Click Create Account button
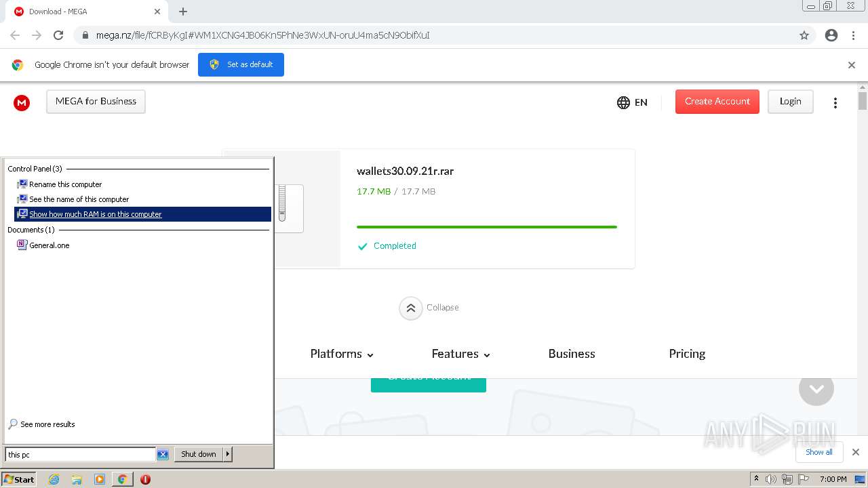The width and height of the screenshot is (868, 488). (x=717, y=102)
